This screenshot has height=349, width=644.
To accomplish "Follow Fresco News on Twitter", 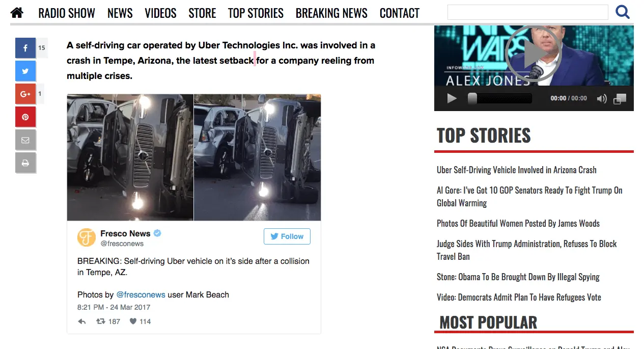I will (x=287, y=236).
